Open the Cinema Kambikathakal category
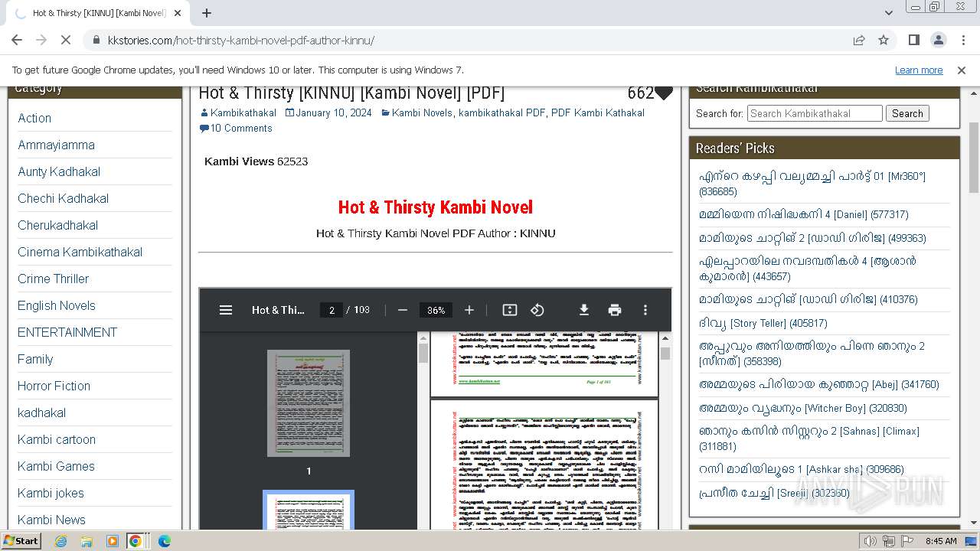 coord(80,252)
